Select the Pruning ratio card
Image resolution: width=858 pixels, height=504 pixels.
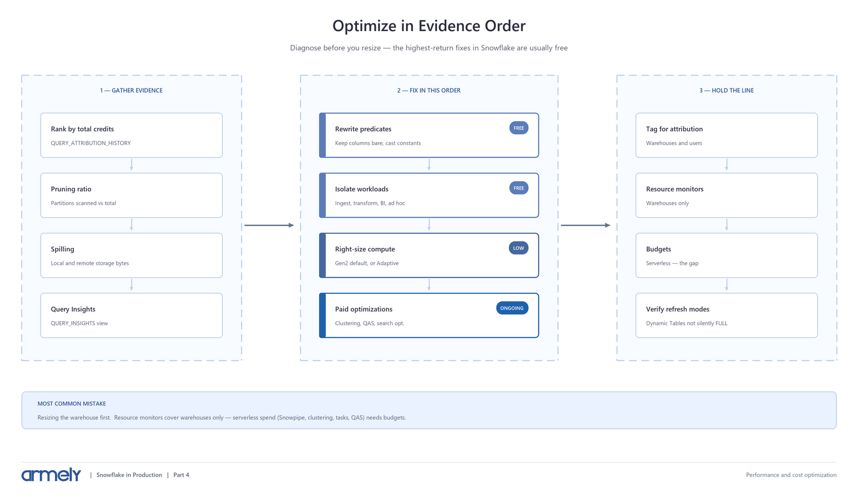pos(131,195)
